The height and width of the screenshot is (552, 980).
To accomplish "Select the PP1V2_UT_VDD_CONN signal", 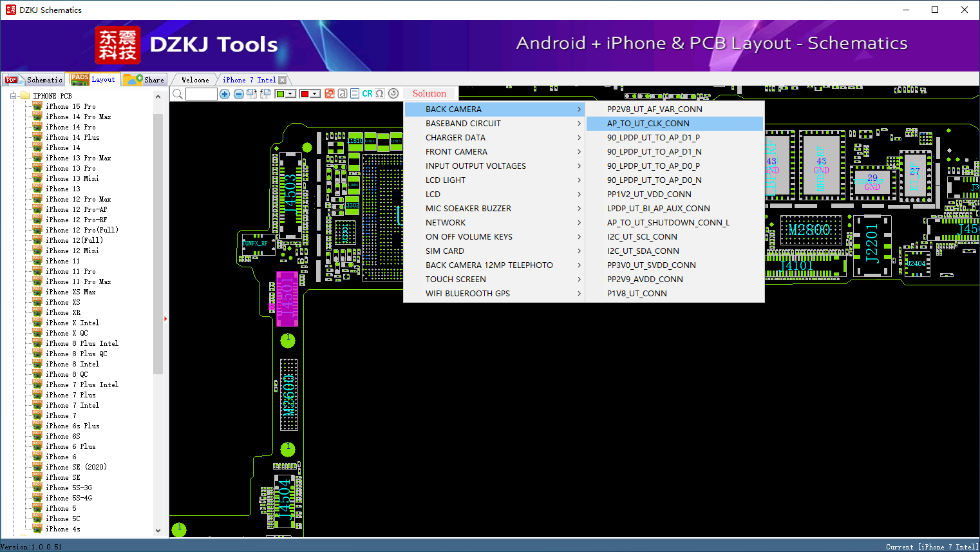I will pos(675,195).
